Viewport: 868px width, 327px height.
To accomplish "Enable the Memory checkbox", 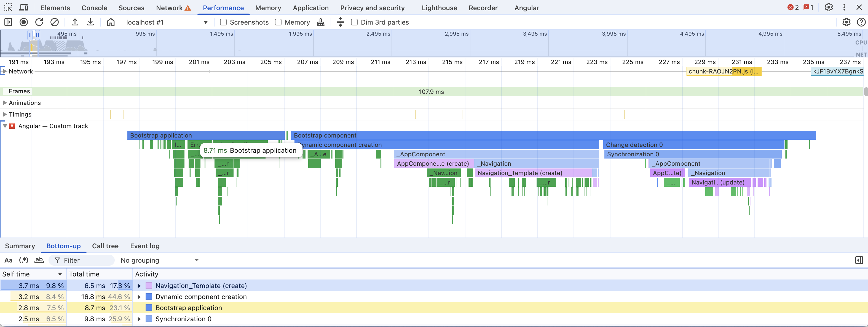I will tap(278, 22).
